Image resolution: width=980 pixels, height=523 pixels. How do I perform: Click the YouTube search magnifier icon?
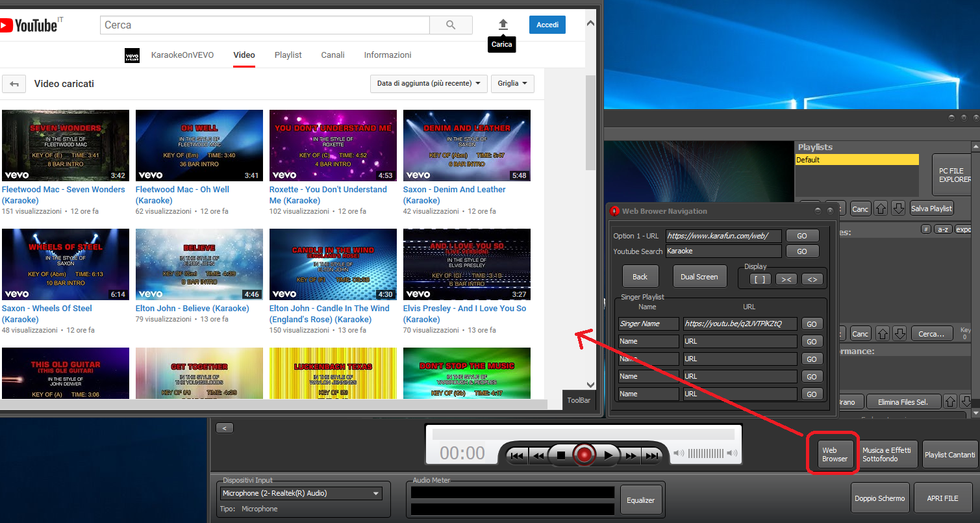coord(451,25)
